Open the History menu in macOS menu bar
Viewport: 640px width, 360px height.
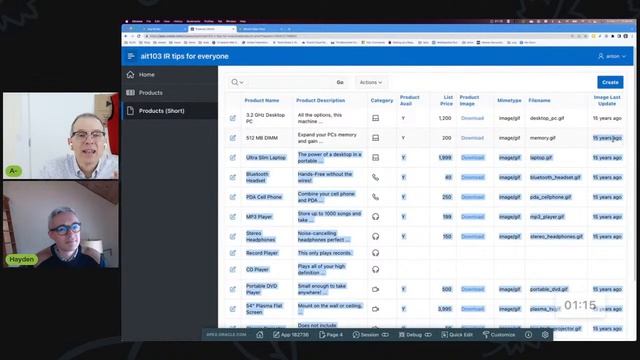point(178,21)
